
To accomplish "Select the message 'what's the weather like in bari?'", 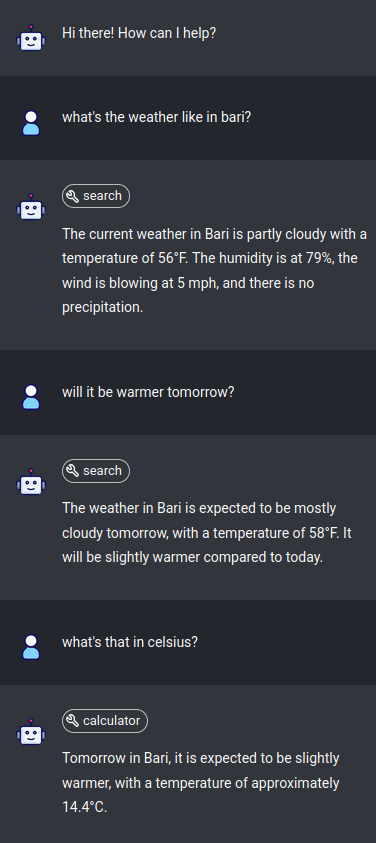I will [157, 117].
